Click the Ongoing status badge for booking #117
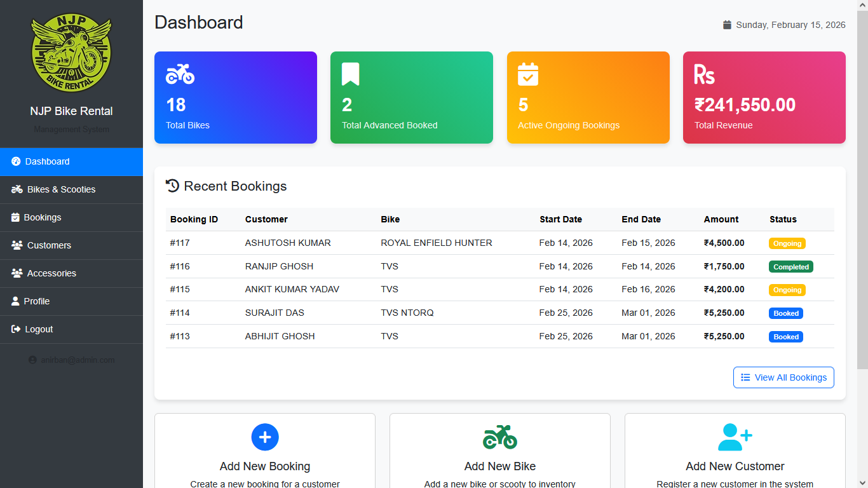 787,243
